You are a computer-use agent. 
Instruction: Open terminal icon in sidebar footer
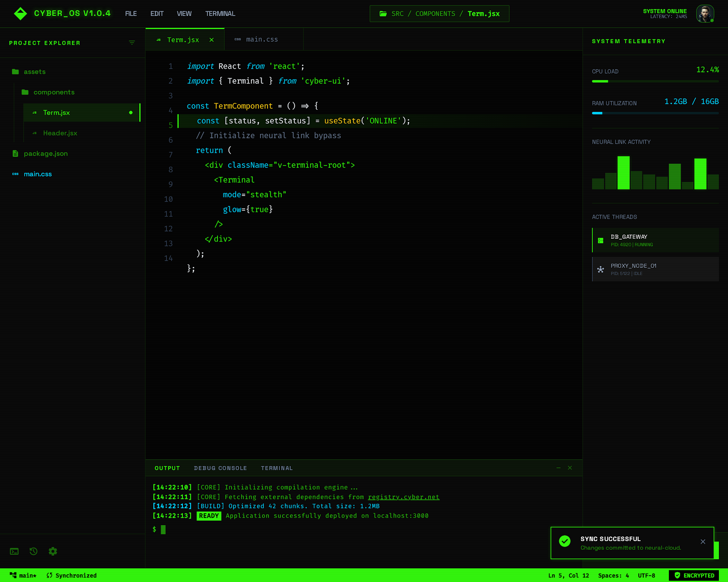(15, 552)
